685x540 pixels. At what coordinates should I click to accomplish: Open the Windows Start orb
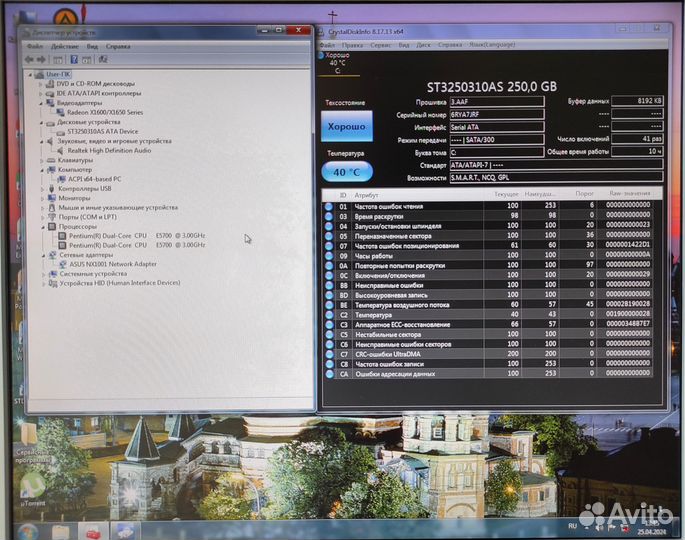coord(28,532)
